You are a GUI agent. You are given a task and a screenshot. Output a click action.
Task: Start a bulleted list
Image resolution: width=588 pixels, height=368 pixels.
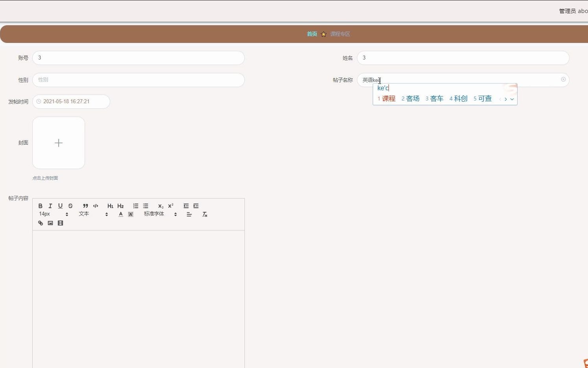[146, 206]
